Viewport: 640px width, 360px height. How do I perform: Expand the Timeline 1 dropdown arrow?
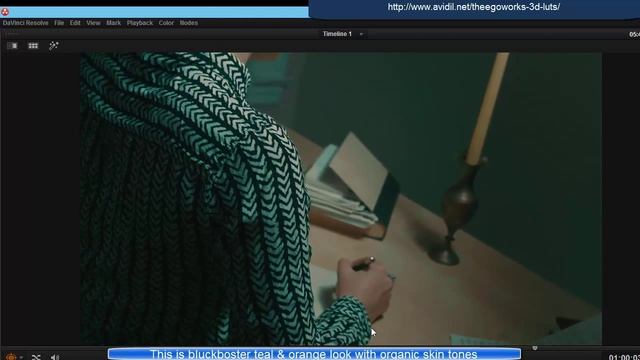click(361, 34)
